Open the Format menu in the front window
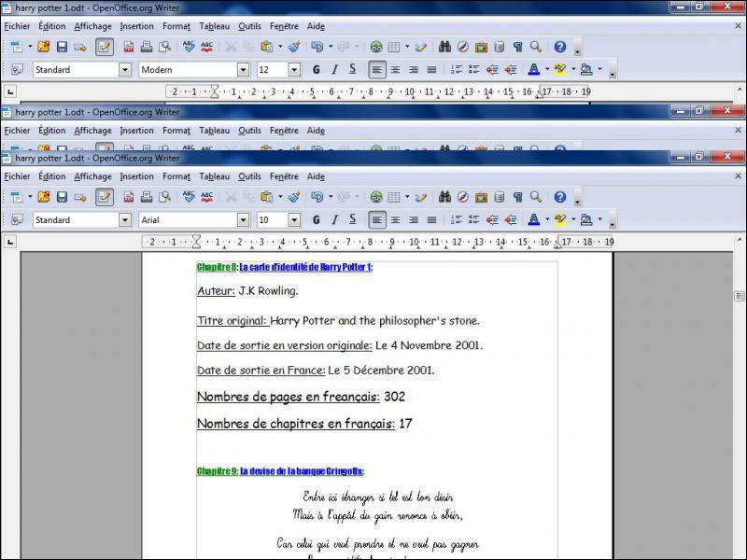Screen dimensions: 747x560 point(176,176)
